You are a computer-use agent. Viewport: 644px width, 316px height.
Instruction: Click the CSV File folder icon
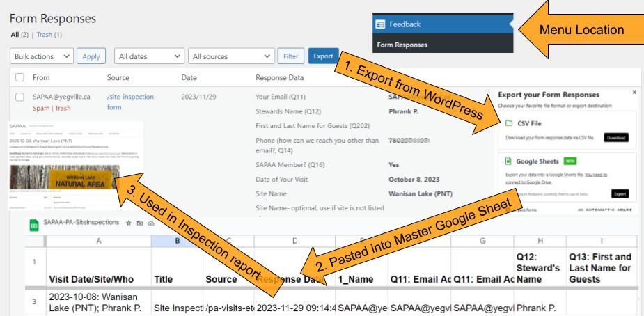pyautogui.click(x=508, y=123)
